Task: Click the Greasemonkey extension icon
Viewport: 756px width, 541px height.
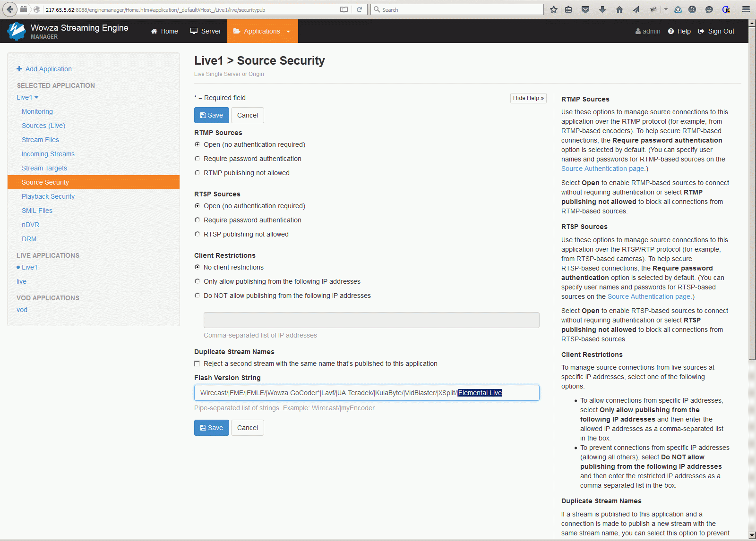Action: tap(653, 9)
